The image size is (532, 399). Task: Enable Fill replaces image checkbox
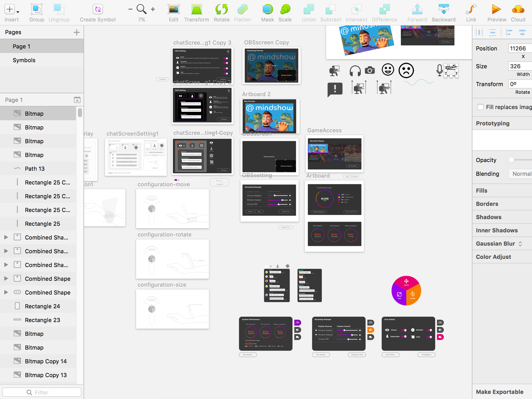(481, 107)
